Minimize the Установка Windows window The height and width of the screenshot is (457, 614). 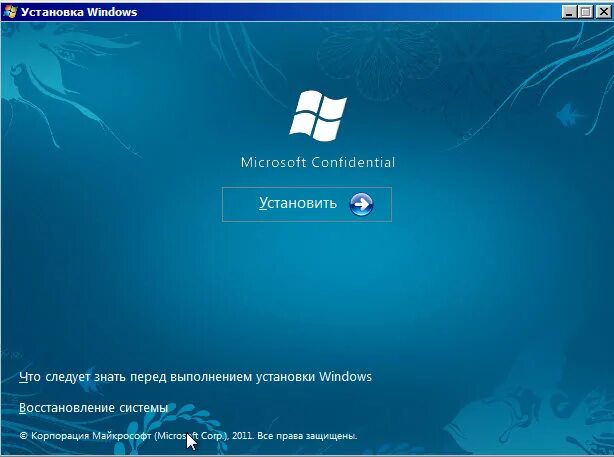pyautogui.click(x=569, y=12)
